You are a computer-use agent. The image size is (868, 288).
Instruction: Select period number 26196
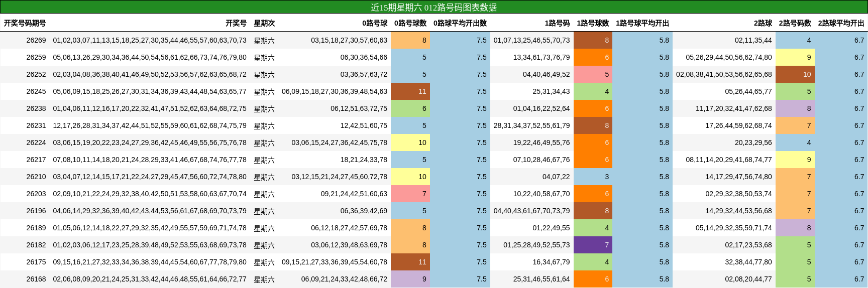pos(36,211)
